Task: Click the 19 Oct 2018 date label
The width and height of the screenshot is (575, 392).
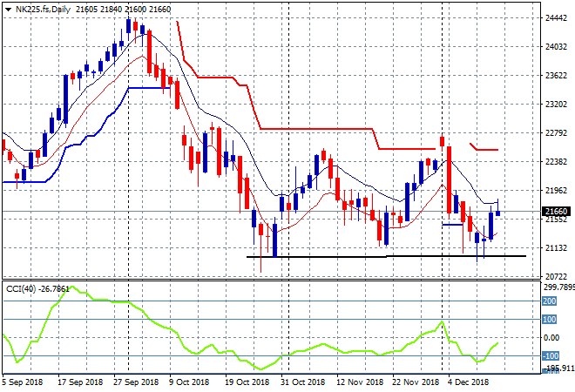Action: pos(247,382)
